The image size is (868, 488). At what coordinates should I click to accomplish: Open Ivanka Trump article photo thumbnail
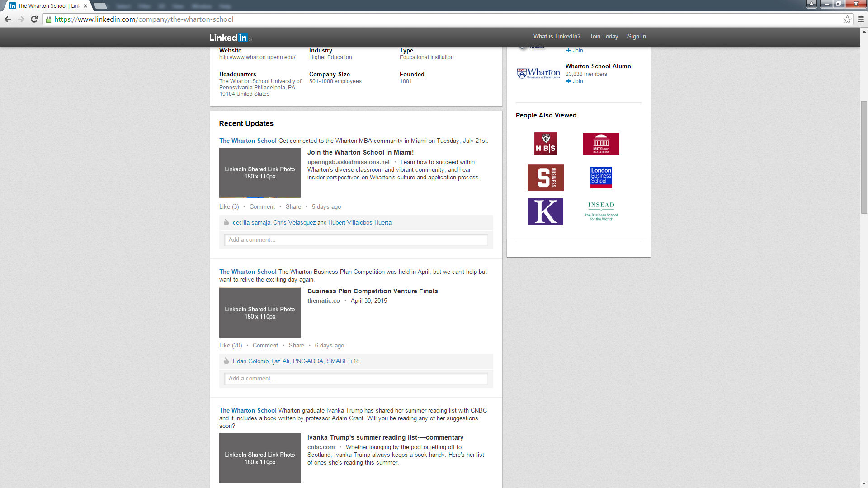coord(260,458)
